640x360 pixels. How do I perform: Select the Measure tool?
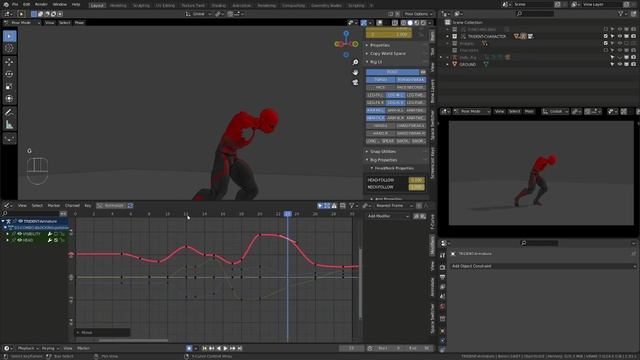9,125
